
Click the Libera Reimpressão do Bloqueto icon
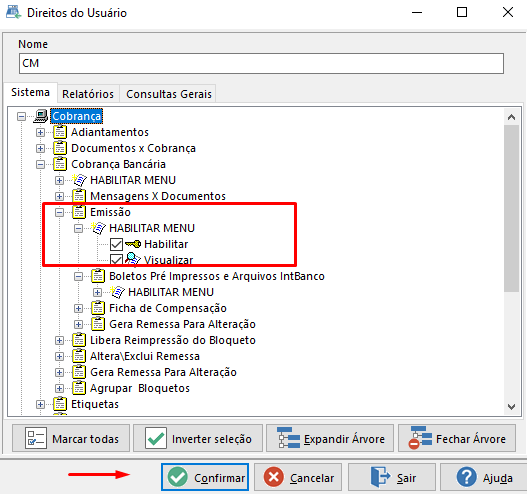pos(79,340)
